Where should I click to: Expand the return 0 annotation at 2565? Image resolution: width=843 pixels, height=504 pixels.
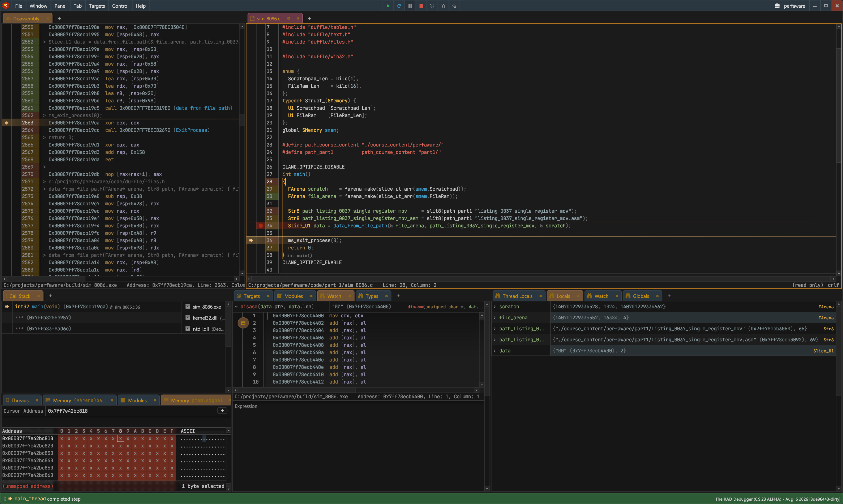point(44,137)
